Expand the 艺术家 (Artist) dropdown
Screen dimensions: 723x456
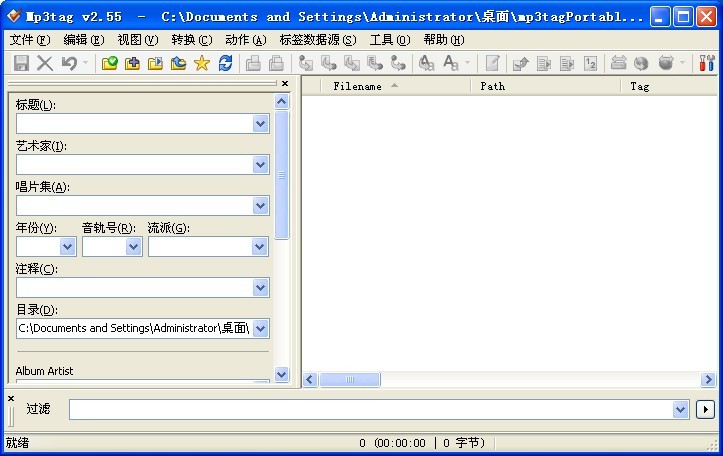[x=260, y=165]
